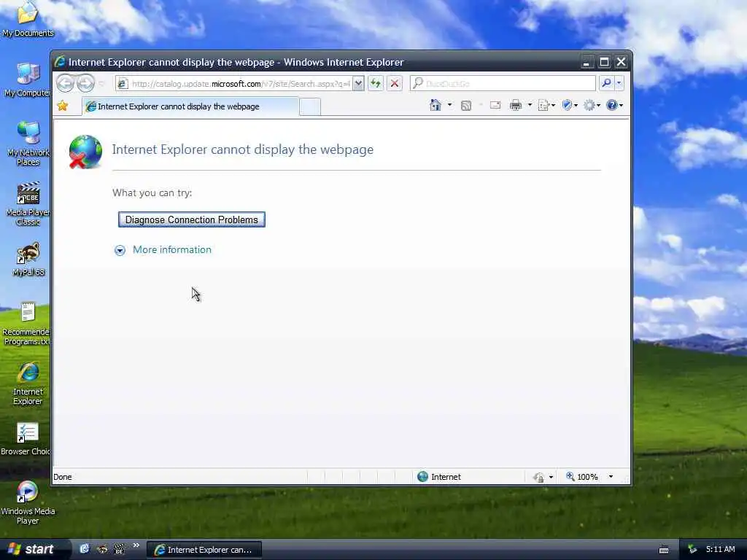
Task: Open the Page menu icon
Action: [x=546, y=105]
